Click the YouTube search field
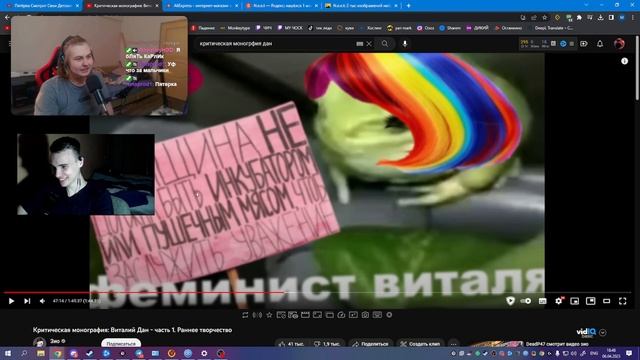 point(276,44)
